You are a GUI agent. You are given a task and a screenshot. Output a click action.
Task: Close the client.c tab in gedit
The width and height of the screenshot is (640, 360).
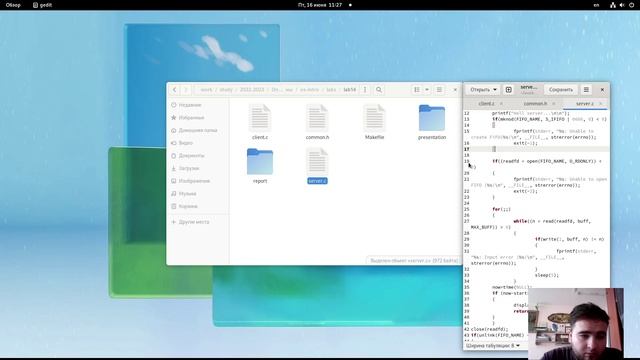pos(502,104)
